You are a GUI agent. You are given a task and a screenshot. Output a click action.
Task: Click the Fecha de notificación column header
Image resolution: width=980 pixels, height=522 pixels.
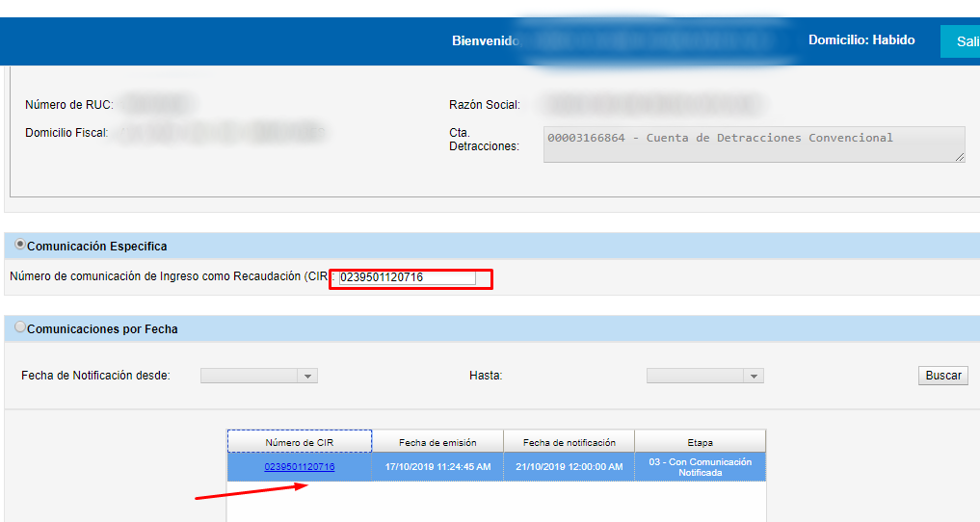[569, 442]
